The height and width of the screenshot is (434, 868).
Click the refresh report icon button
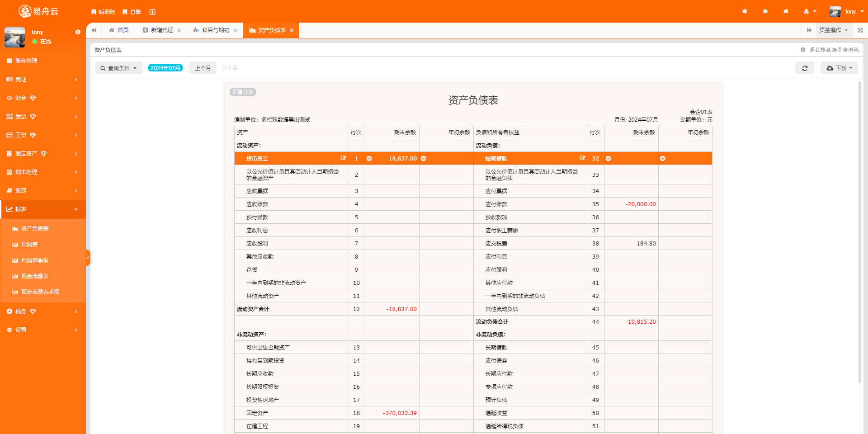[x=804, y=68]
